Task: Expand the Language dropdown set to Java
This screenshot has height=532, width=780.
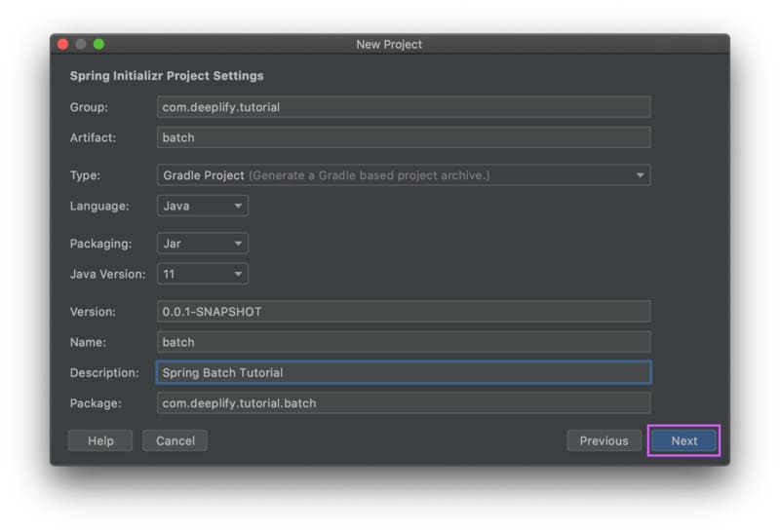Action: [203, 206]
